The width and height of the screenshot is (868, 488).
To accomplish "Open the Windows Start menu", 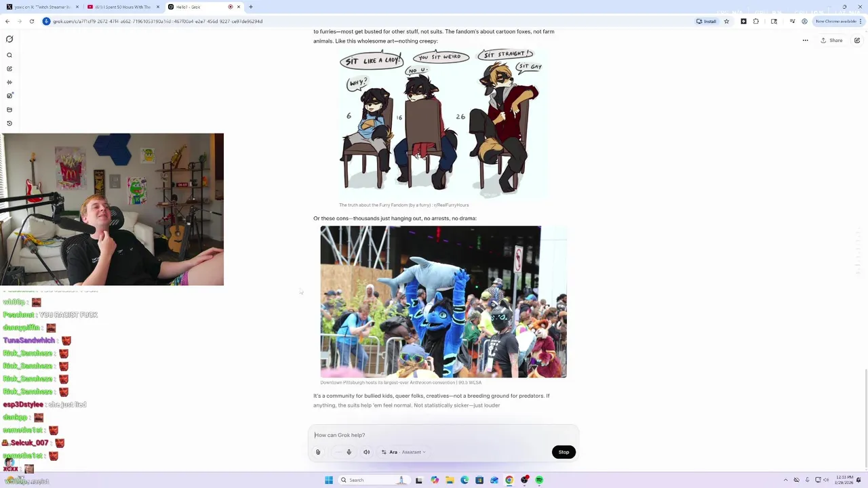I will [x=329, y=480].
